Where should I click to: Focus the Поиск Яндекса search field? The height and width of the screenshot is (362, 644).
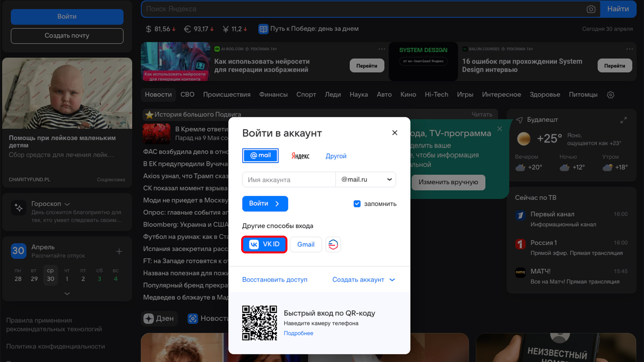tap(364, 9)
